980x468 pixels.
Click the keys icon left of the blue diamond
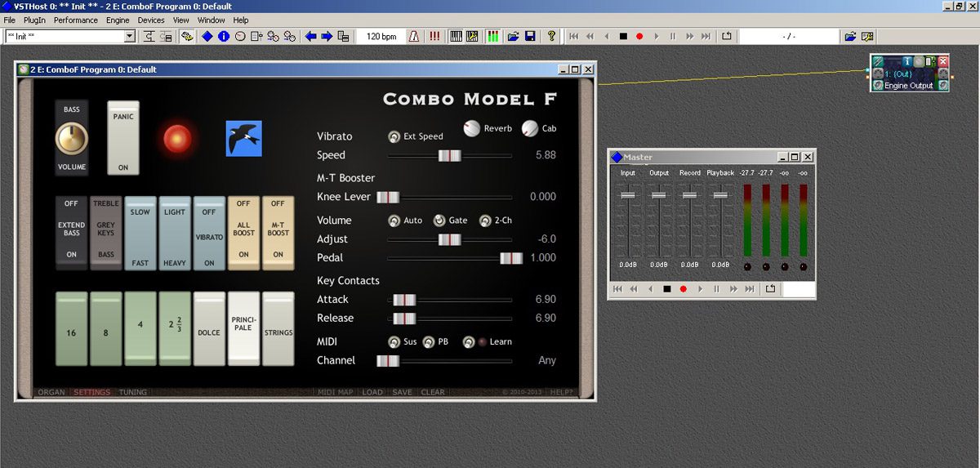186,36
